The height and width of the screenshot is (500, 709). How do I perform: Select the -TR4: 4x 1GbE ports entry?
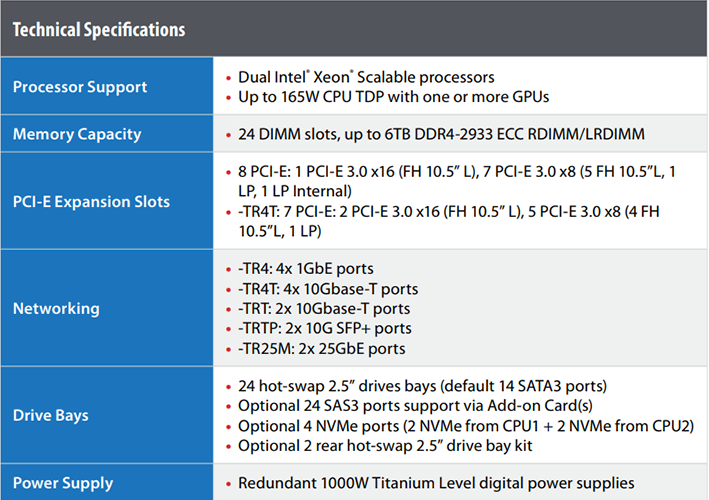[306, 269]
